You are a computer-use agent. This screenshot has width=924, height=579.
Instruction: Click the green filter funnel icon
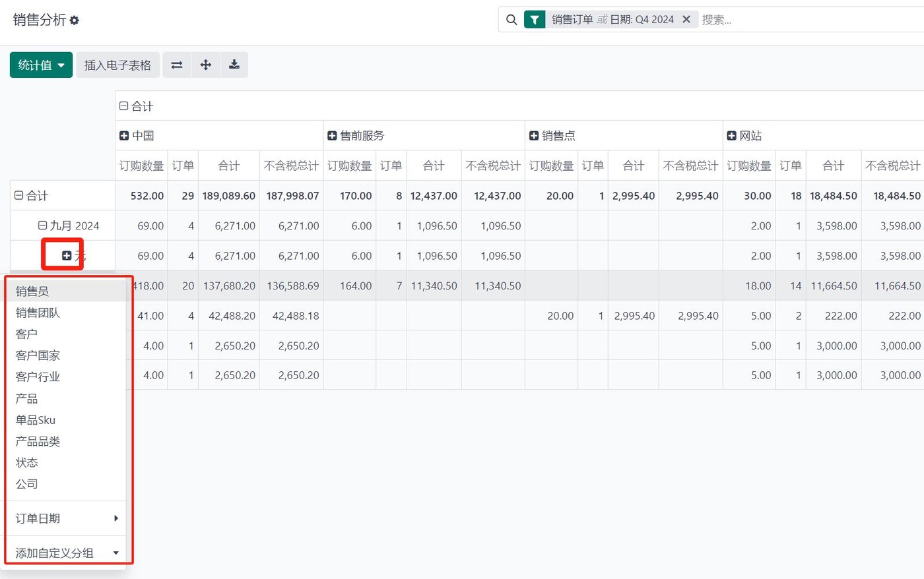pos(535,20)
